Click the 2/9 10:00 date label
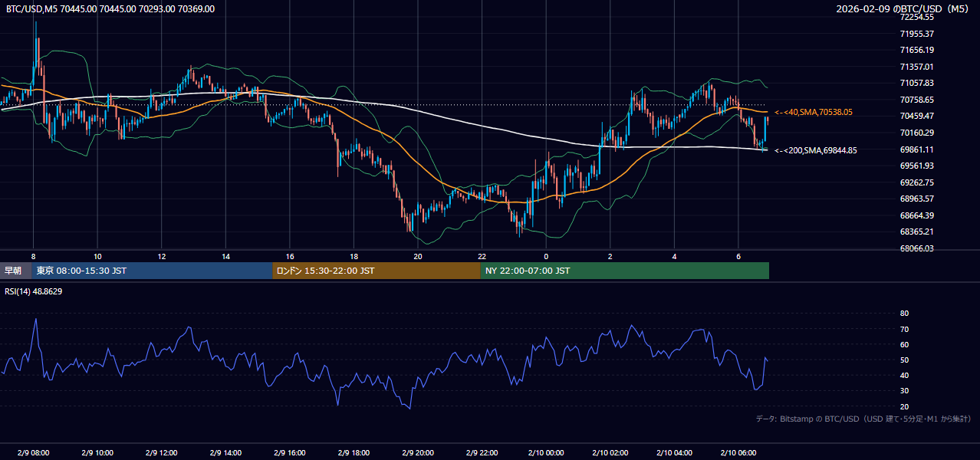Viewport: 980px width, 460px height. click(97, 452)
